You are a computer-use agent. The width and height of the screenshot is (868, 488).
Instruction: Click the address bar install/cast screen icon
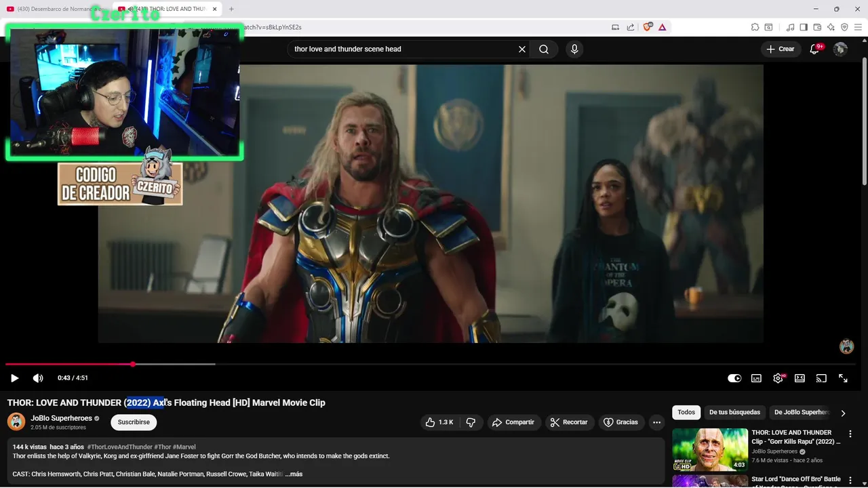615,27
